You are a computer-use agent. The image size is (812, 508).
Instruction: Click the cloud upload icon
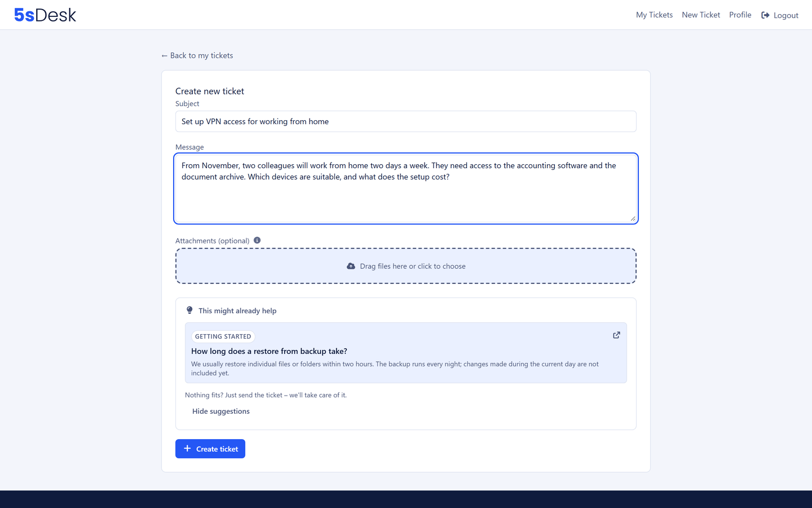351,266
